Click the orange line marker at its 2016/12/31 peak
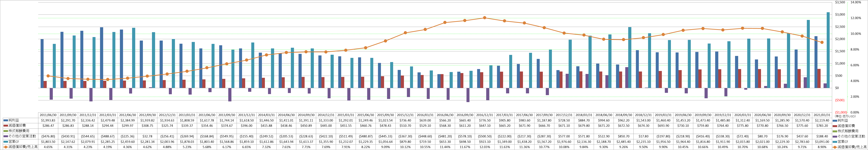This screenshot has width=868, height=150. [484, 17]
